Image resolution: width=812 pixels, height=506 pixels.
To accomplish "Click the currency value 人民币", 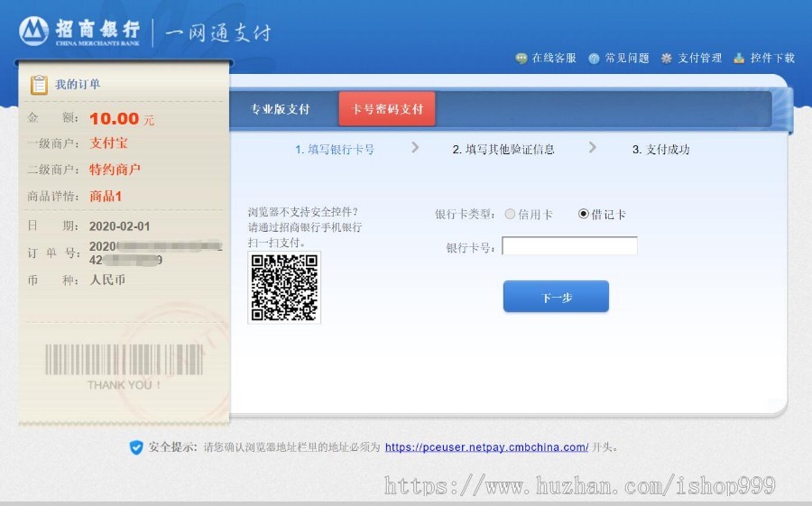I will (x=107, y=280).
